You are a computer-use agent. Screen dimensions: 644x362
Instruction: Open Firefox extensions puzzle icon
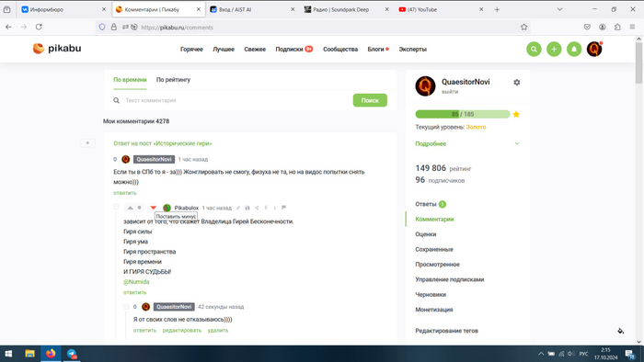click(x=617, y=27)
